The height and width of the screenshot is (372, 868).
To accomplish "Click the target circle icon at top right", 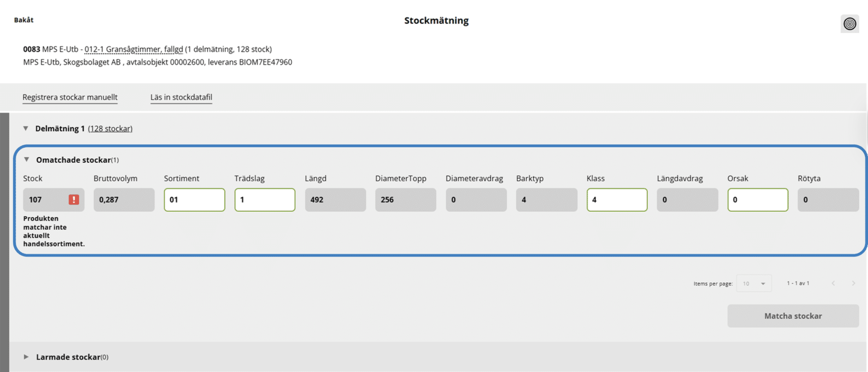I will tap(850, 24).
